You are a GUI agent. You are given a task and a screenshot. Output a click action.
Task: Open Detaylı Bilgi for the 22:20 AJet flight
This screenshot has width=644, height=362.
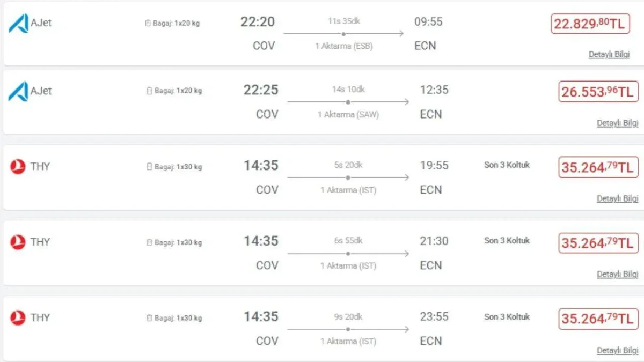[x=609, y=55]
